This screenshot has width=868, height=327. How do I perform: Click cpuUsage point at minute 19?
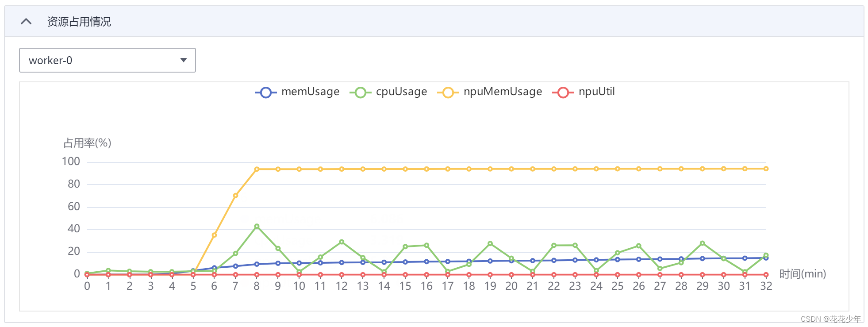[490, 244]
